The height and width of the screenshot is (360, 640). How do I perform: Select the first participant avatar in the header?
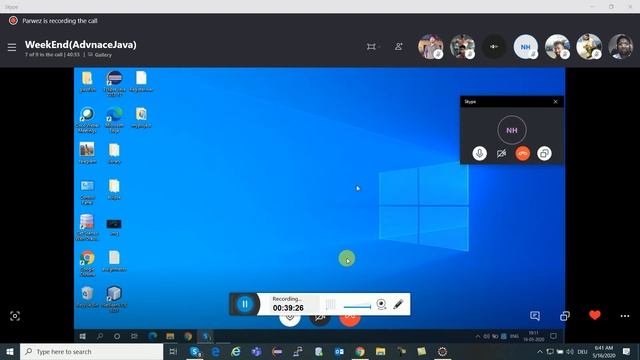pyautogui.click(x=430, y=47)
